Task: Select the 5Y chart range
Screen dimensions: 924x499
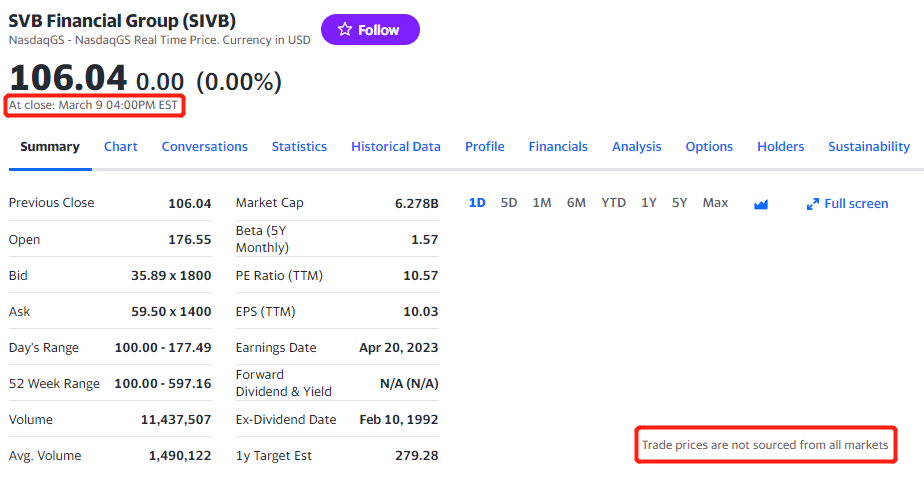Action: (x=679, y=203)
